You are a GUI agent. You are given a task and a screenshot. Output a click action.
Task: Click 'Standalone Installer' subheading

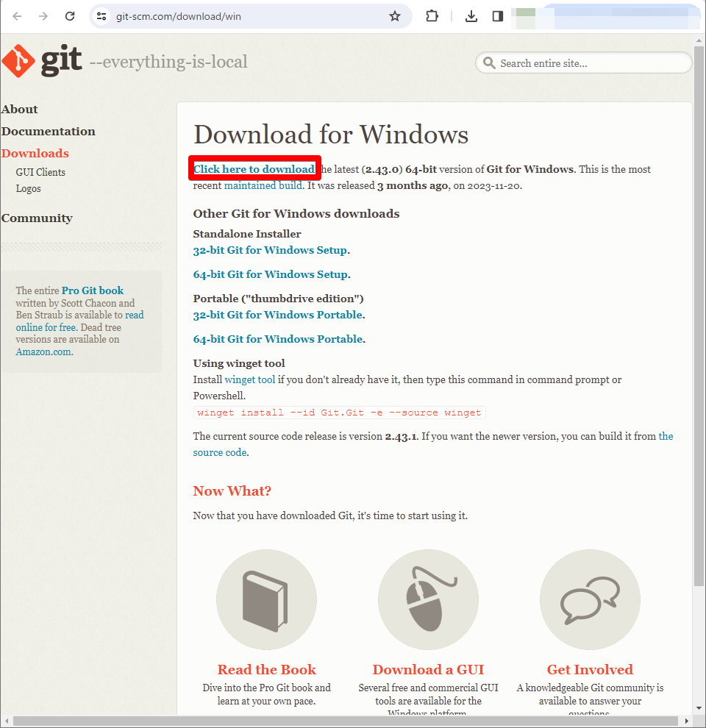247,234
